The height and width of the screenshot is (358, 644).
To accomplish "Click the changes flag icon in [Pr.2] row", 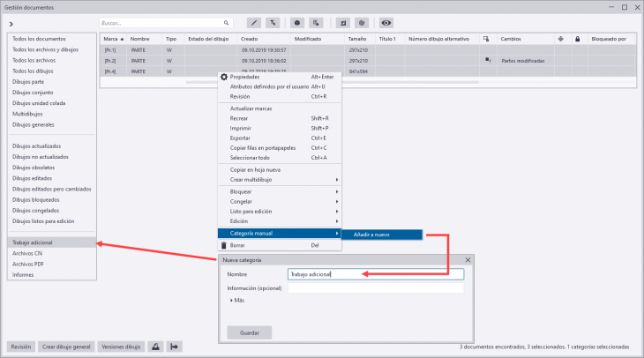I will tap(488, 60).
